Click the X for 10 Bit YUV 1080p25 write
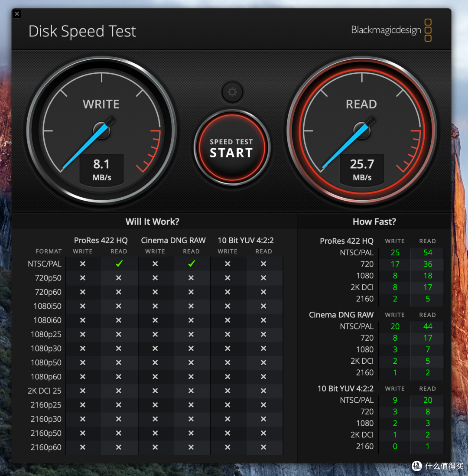Viewport: 468px width, 476px height. [227, 334]
